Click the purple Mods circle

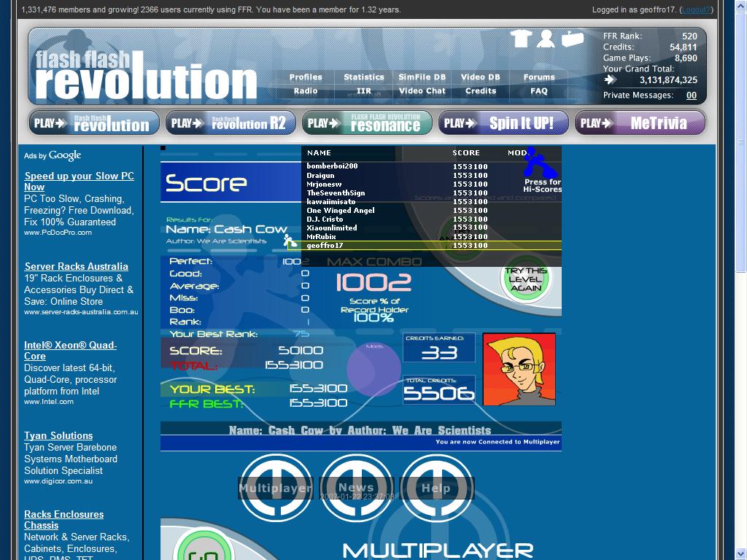(x=373, y=369)
